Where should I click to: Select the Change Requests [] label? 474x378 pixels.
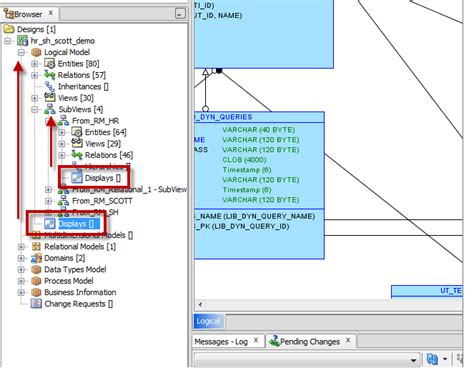(x=79, y=304)
